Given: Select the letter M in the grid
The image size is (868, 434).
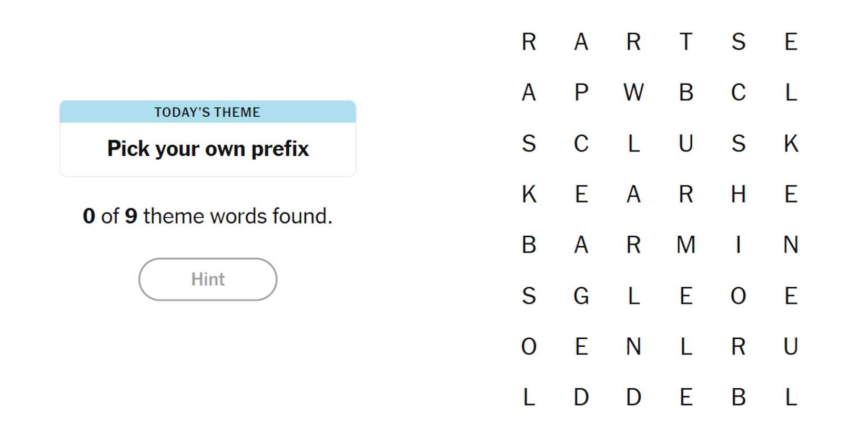Looking at the screenshot, I should point(685,245).
